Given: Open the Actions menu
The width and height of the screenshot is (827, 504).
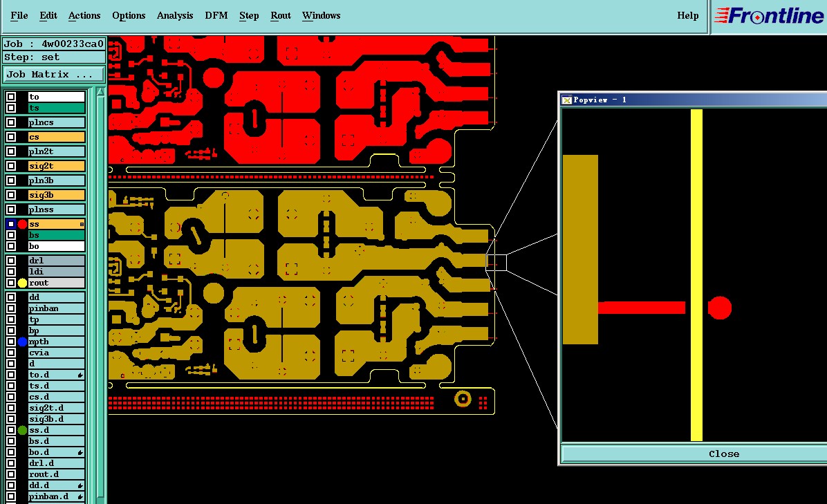Looking at the screenshot, I should (84, 16).
